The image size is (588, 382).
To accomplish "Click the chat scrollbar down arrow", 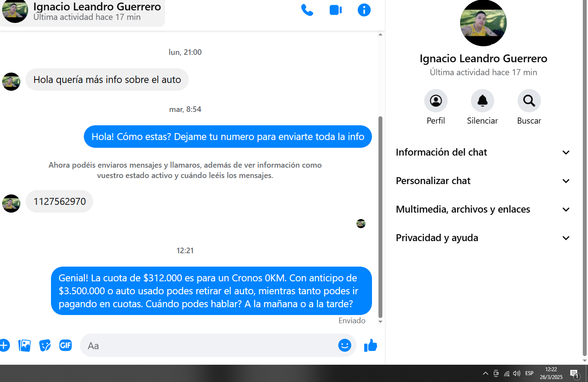I will 381,322.
